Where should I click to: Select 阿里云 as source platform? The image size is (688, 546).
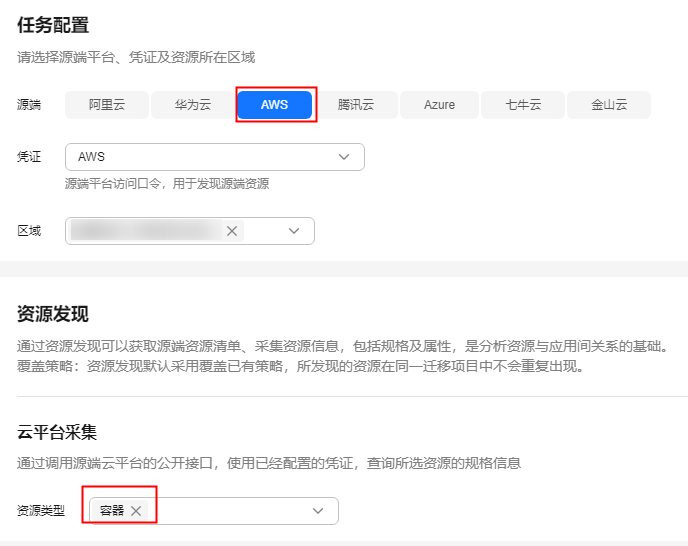[x=107, y=105]
